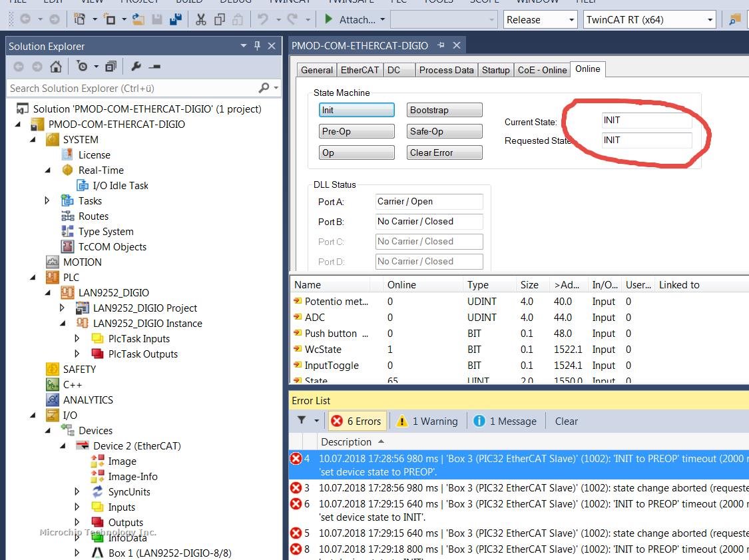The image size is (749, 560).
Task: Click the Cut scissors icon in toolbar
Action: [200, 19]
